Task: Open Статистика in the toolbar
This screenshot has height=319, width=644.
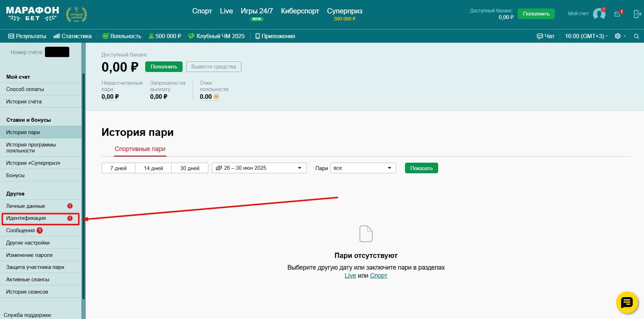Action: (x=72, y=36)
